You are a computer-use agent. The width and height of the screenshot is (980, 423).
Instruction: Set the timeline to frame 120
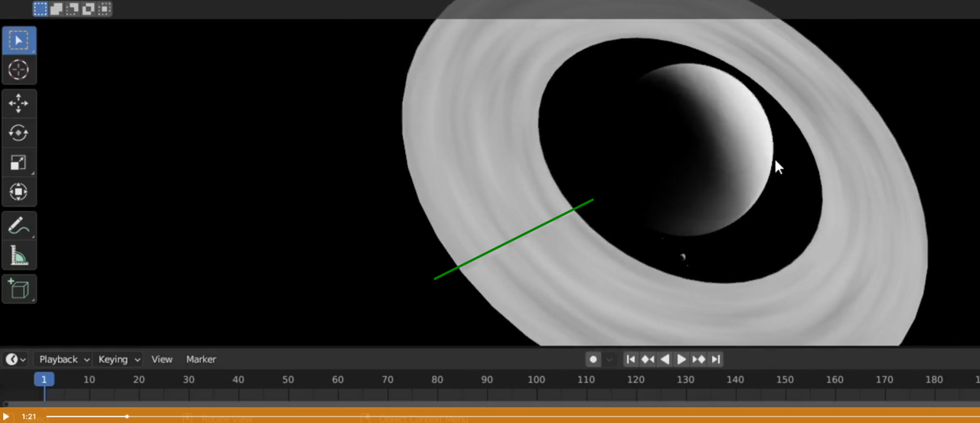coord(635,379)
